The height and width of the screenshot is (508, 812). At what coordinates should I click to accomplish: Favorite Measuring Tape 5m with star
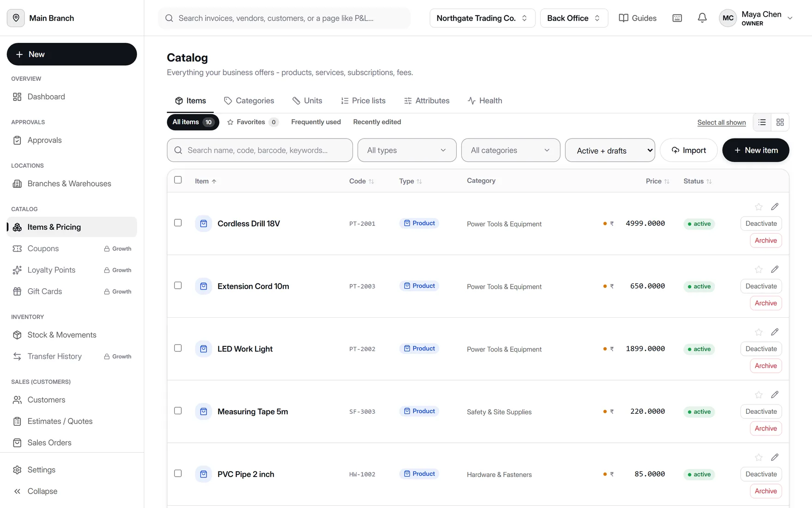758,395
